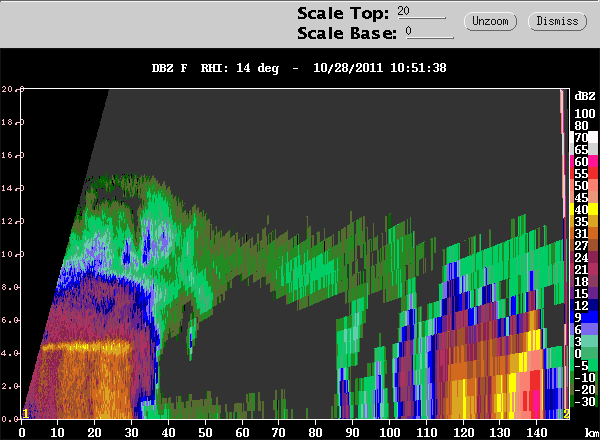Viewport: 600px width, 440px height.
Task: Focus the Scale Top input field
Action: (x=421, y=11)
